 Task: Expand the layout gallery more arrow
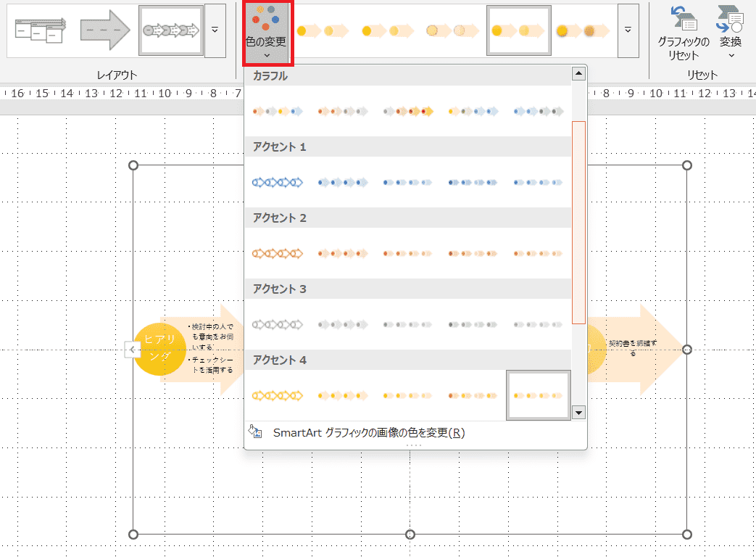click(215, 30)
